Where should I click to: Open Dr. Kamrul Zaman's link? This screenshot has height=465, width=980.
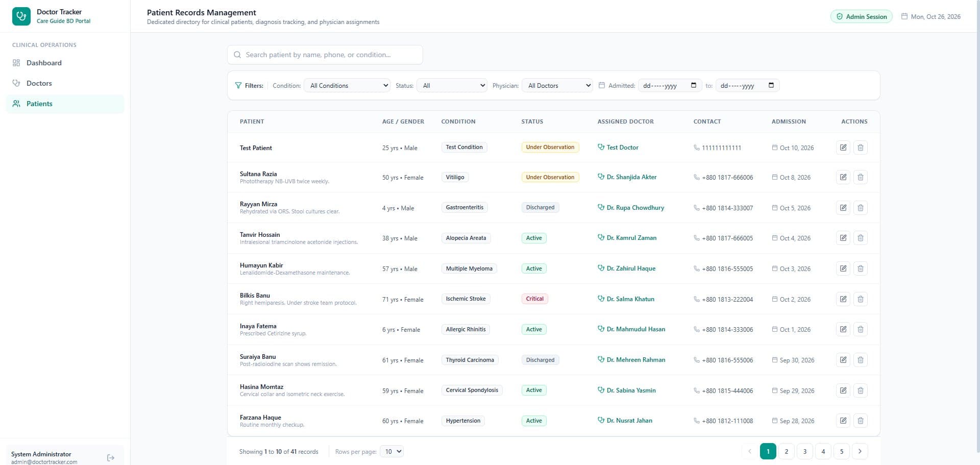pos(627,238)
